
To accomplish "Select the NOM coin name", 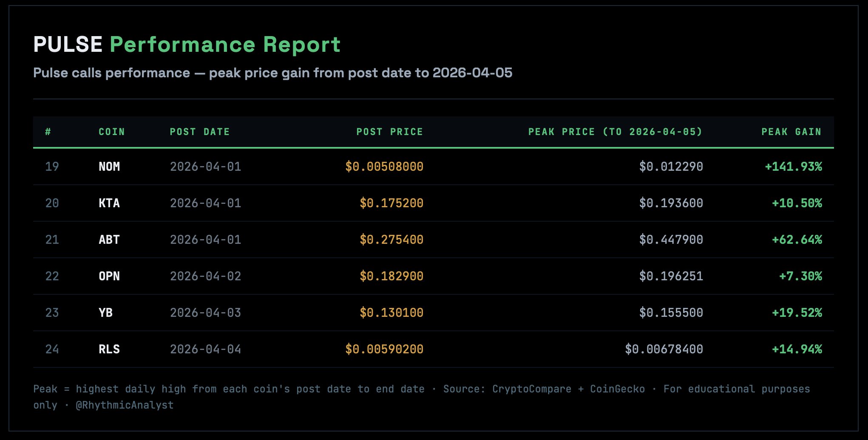I will pyautogui.click(x=109, y=166).
